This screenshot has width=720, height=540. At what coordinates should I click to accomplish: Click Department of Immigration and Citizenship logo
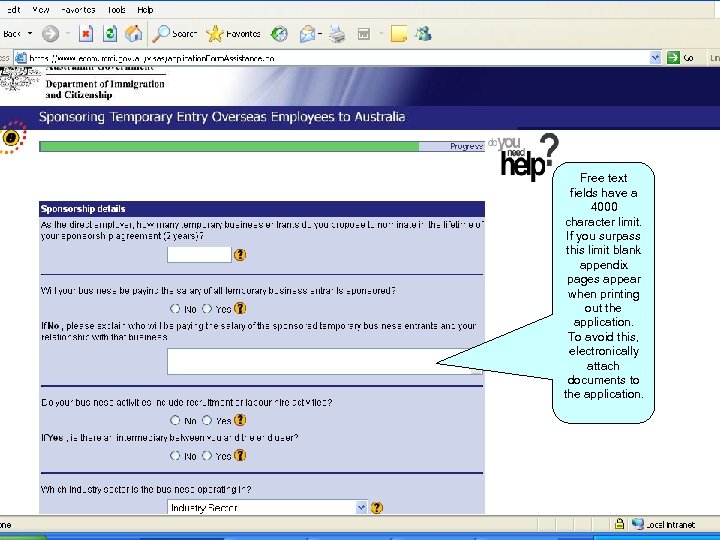(x=83, y=84)
